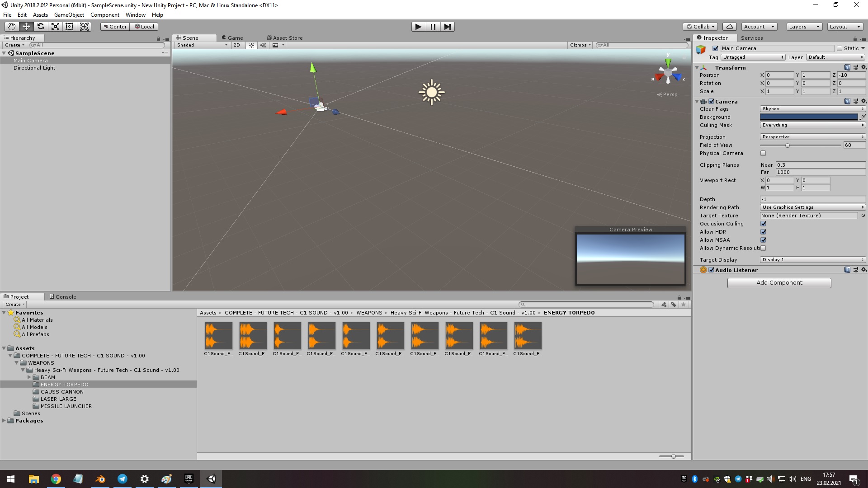Click Add Component button
Image resolution: width=868 pixels, height=488 pixels.
click(779, 282)
